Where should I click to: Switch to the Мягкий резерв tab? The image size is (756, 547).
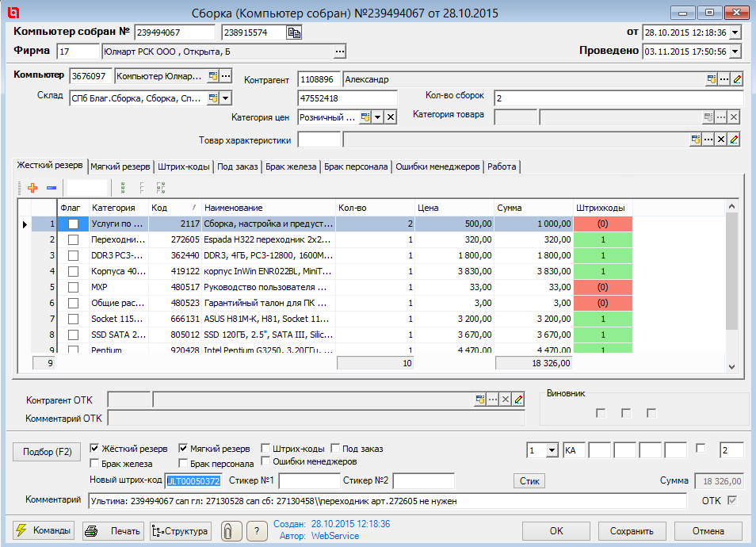pyautogui.click(x=120, y=166)
